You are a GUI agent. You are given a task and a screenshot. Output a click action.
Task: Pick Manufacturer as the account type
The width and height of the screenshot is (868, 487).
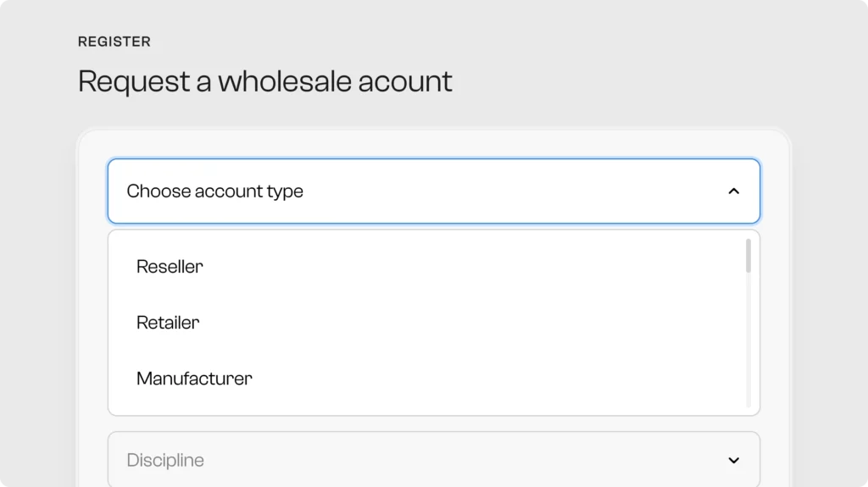click(x=194, y=379)
